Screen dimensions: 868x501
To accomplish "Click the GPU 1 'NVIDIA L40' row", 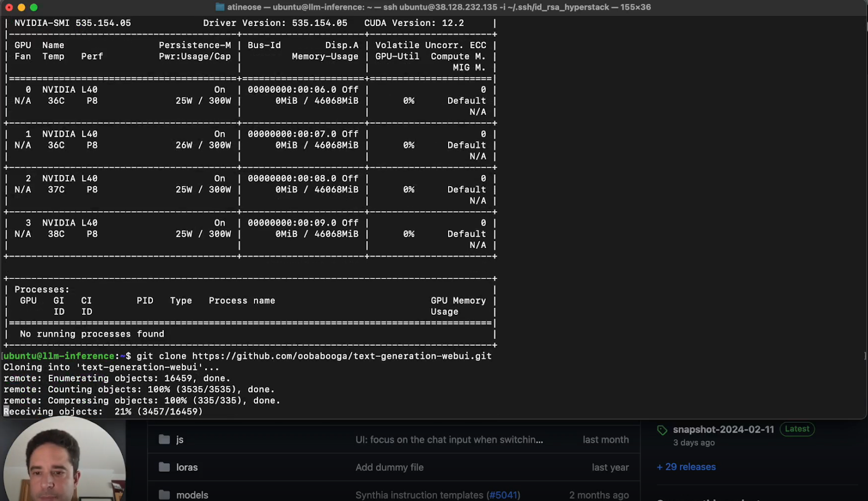I will 70,134.
